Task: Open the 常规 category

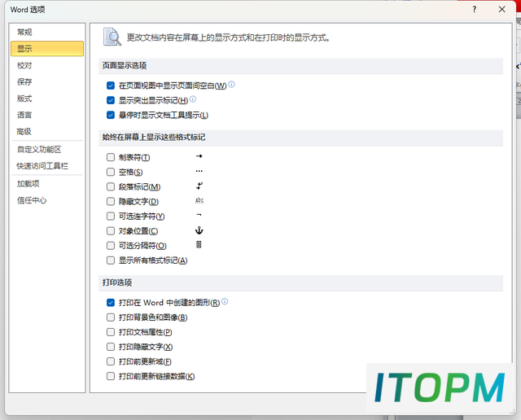Action: point(47,33)
